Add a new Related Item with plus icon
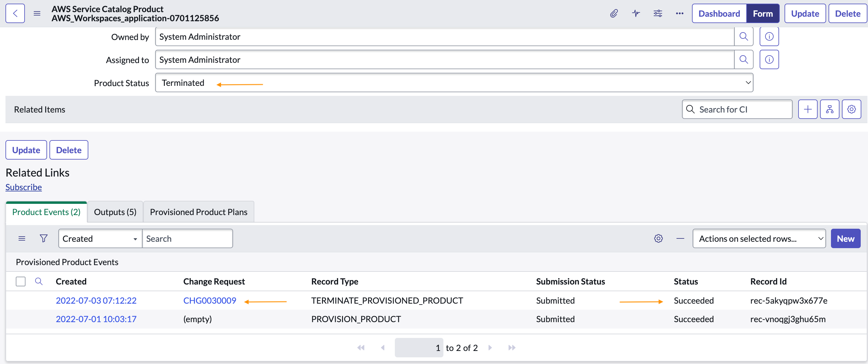The image size is (868, 364). (808, 109)
